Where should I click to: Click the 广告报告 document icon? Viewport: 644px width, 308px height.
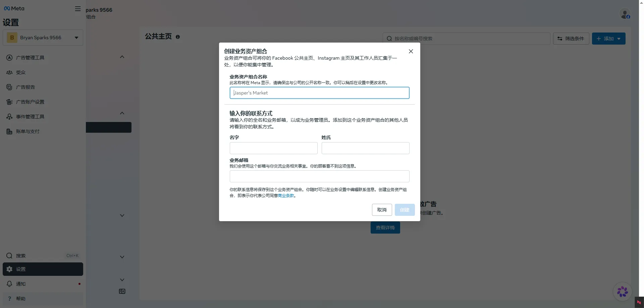9,87
